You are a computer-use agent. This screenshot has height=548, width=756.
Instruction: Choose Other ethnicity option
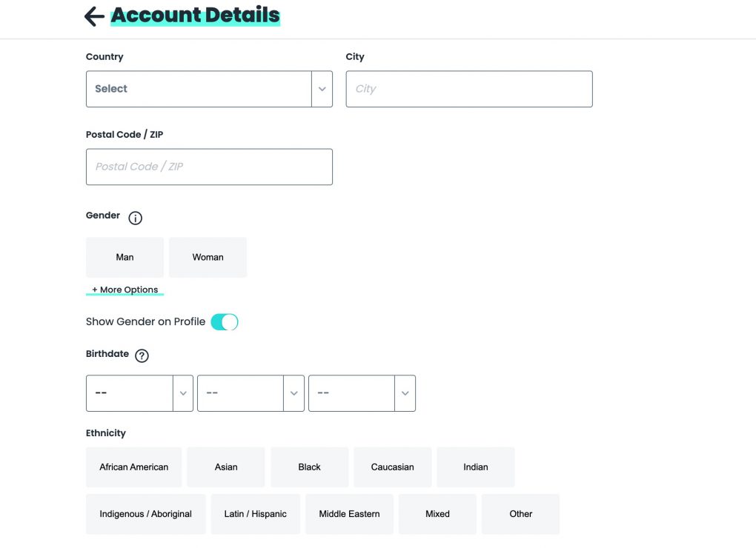[x=521, y=514]
